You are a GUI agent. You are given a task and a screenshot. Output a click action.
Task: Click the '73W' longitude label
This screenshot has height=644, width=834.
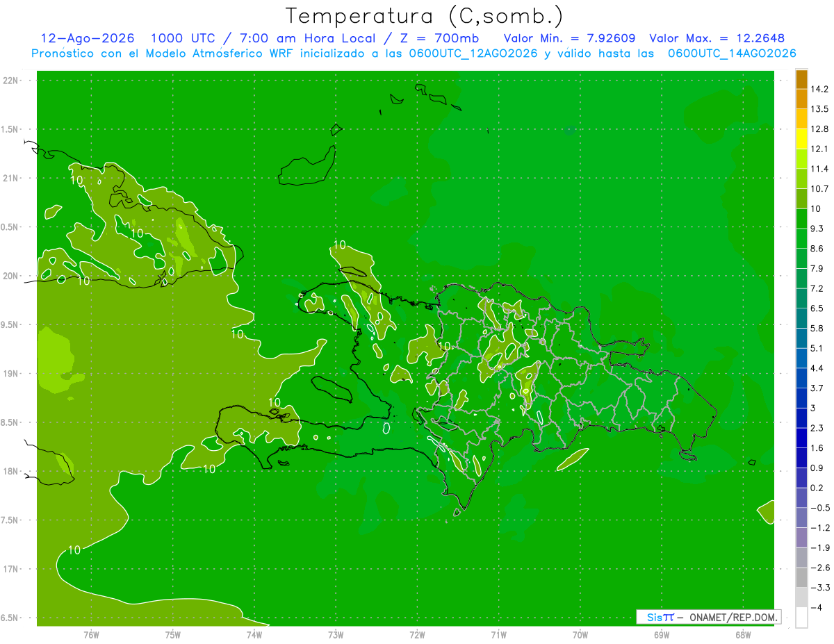[336, 634]
